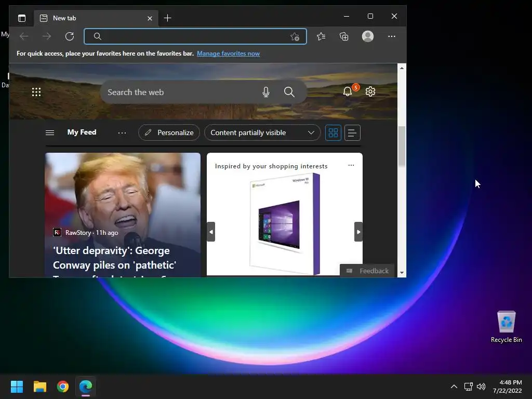Show more feed options ellipsis

point(122,133)
